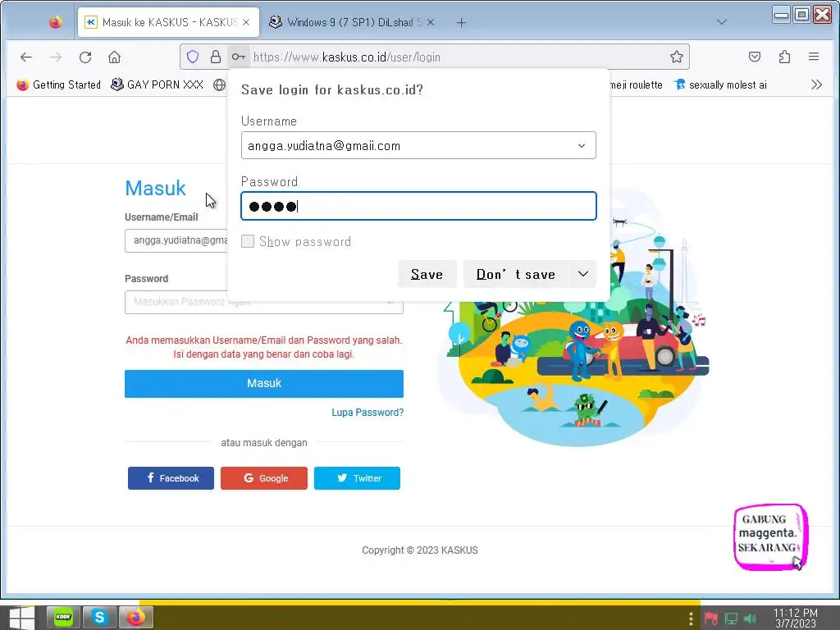The image size is (840, 630).
Task: Show more bookmarks with the chevron arrows
Action: (x=816, y=84)
